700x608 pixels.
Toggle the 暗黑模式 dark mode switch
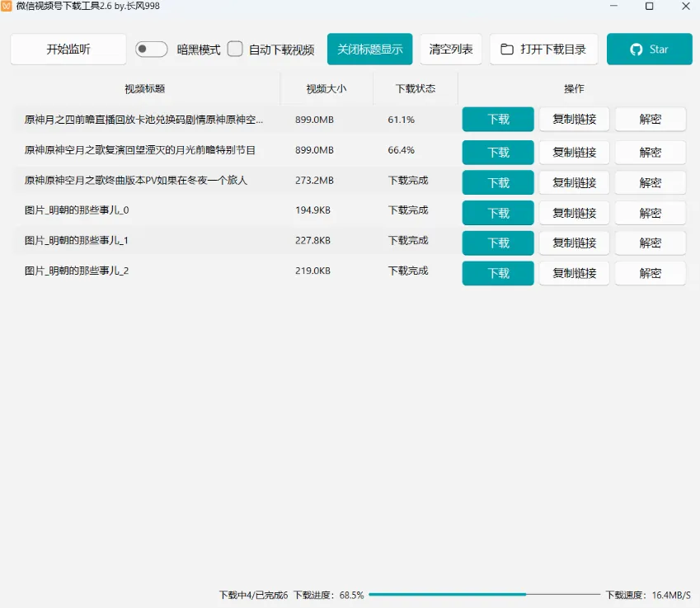(x=152, y=49)
